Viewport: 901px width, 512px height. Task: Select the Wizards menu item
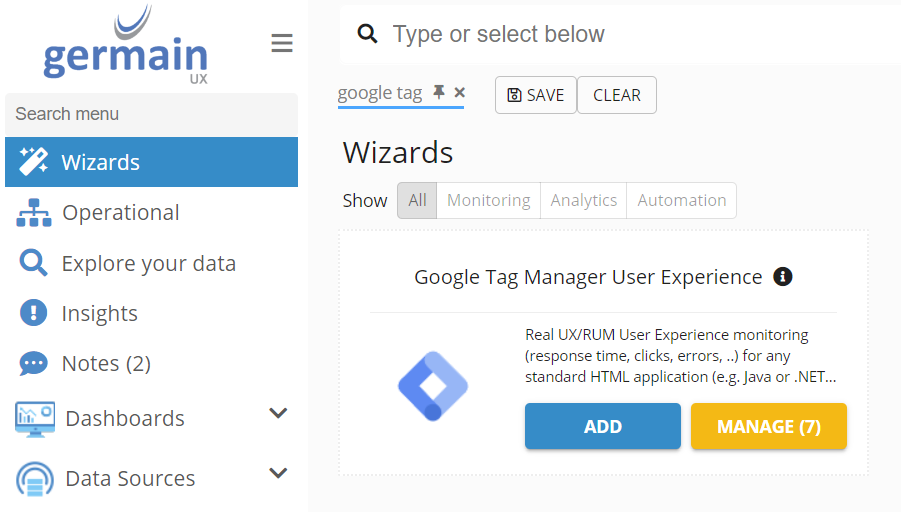[100, 162]
